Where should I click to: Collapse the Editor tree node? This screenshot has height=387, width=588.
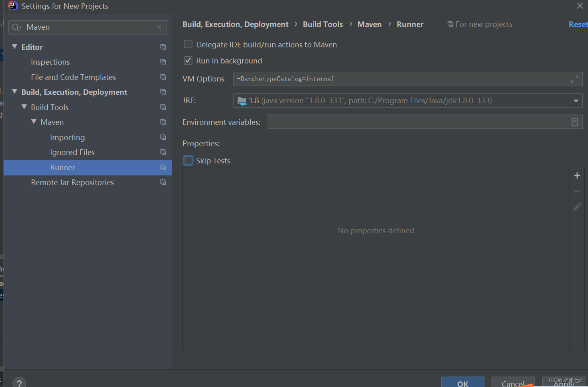coord(14,47)
